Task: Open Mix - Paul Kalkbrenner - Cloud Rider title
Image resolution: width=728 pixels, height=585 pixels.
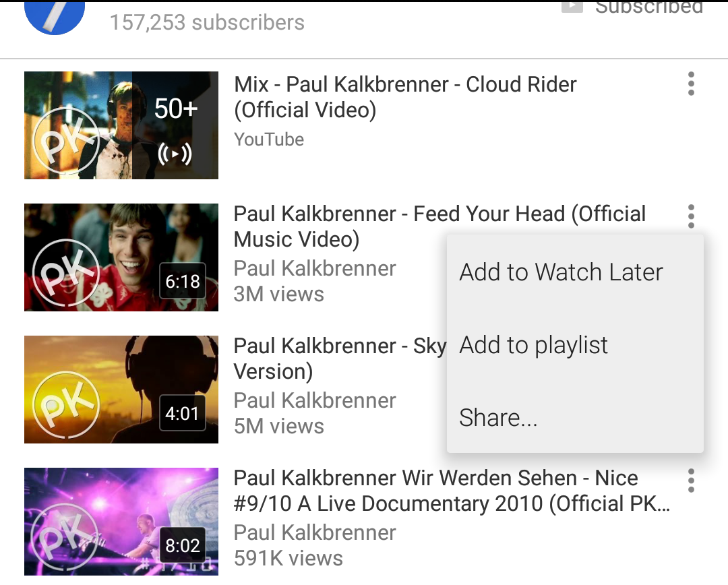Action: pos(405,97)
